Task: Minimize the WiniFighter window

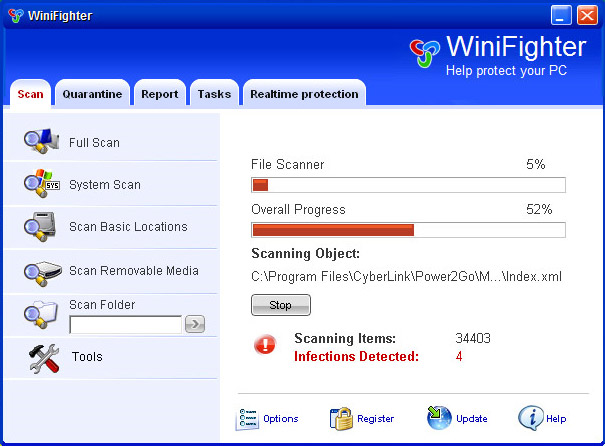Action: click(x=561, y=15)
